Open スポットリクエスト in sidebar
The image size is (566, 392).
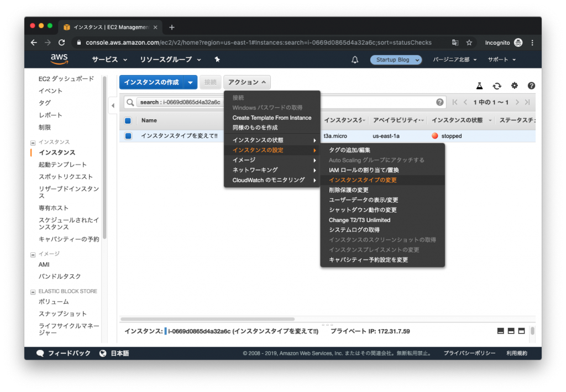coord(66,177)
